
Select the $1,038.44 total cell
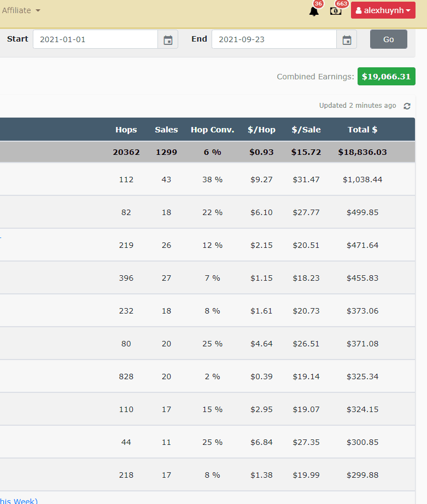pos(362,179)
